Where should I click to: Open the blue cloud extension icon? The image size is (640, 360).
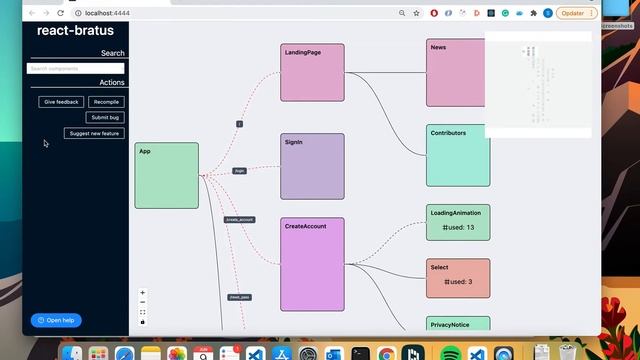pos(519,13)
